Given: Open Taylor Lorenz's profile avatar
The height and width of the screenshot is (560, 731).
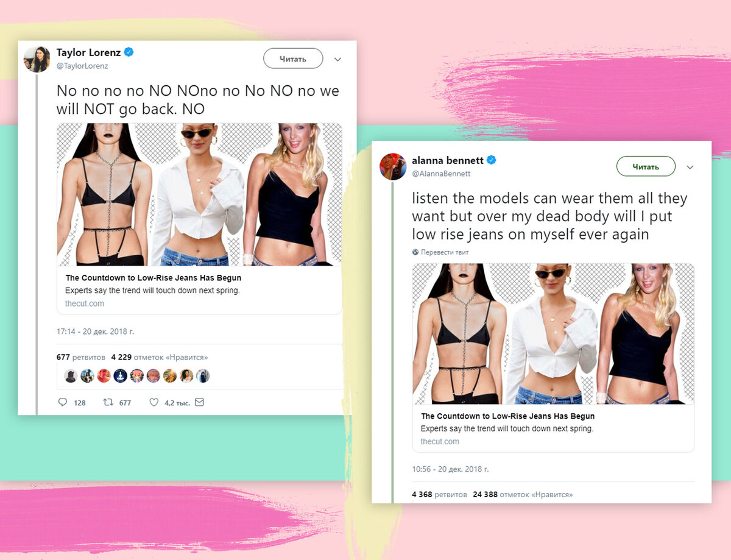Looking at the screenshot, I should click(37, 58).
